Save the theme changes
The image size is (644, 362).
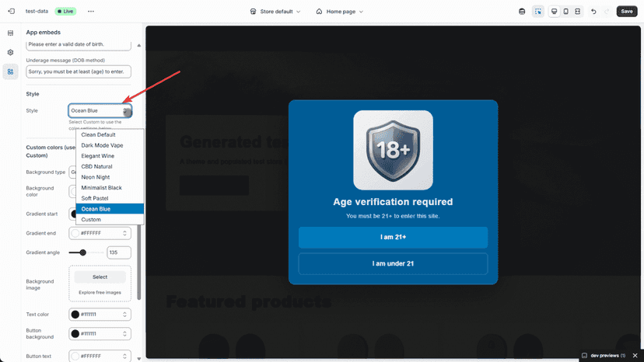(x=627, y=11)
